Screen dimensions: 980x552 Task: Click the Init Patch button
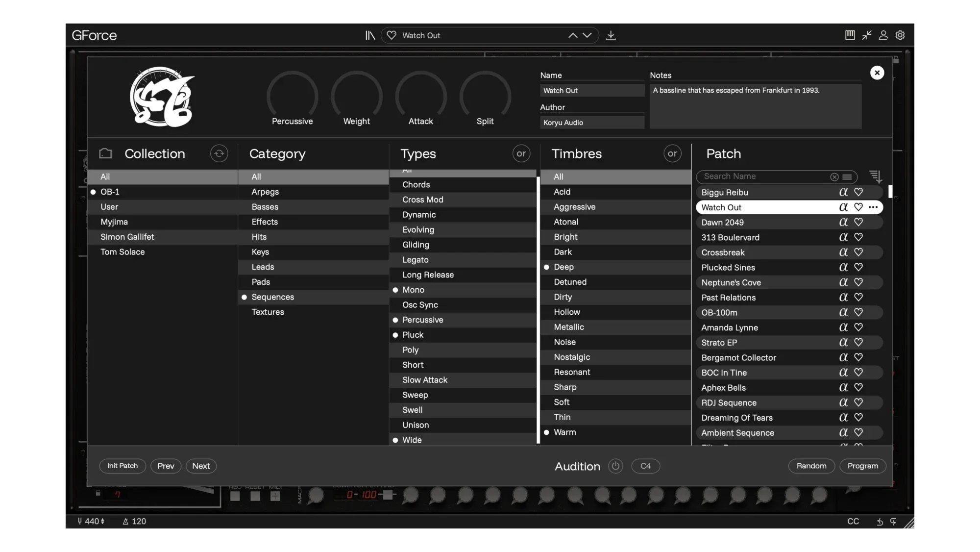(122, 466)
